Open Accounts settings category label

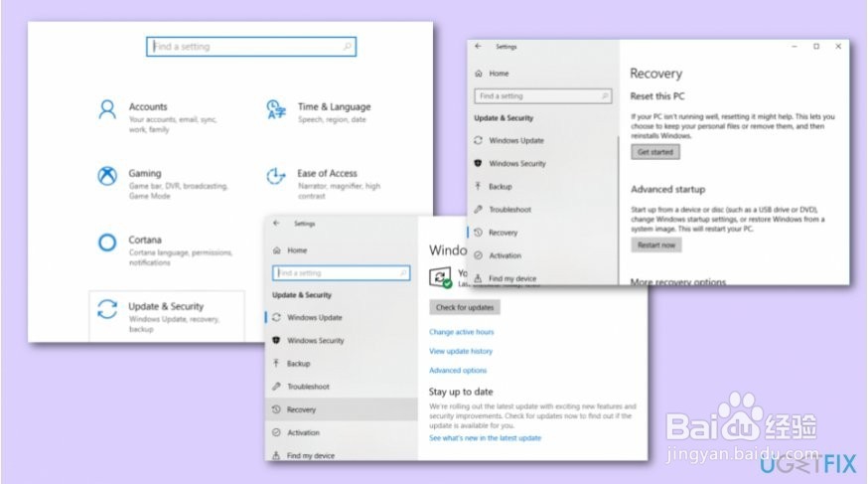pos(148,107)
